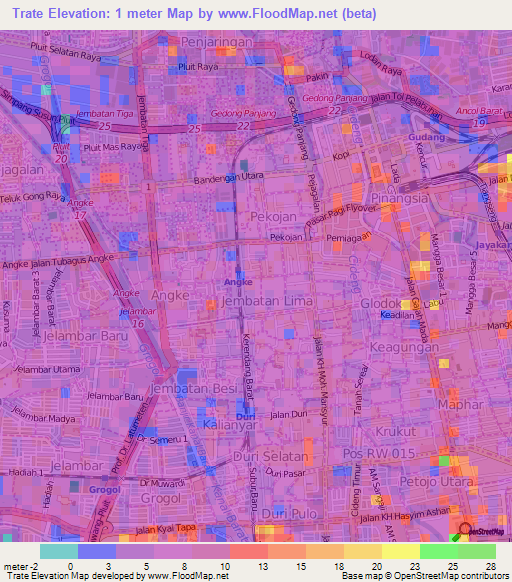This screenshot has height=582, width=512.
Task: Click the Maphar district label
Action: pos(461,404)
